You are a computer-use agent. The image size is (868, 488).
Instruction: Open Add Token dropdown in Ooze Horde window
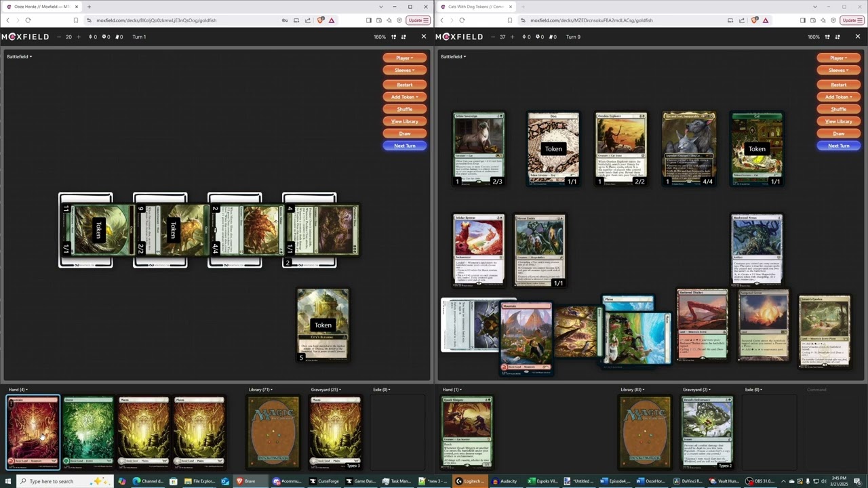click(x=404, y=97)
